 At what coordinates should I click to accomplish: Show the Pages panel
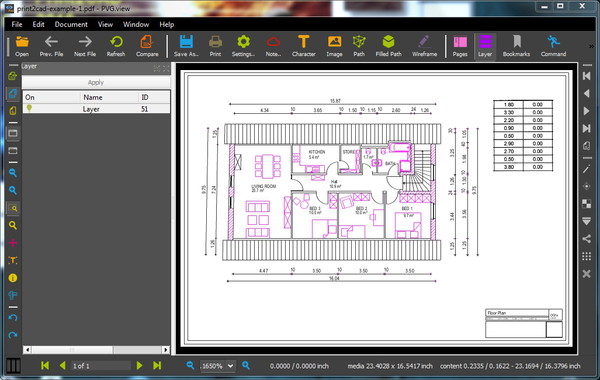coord(460,46)
